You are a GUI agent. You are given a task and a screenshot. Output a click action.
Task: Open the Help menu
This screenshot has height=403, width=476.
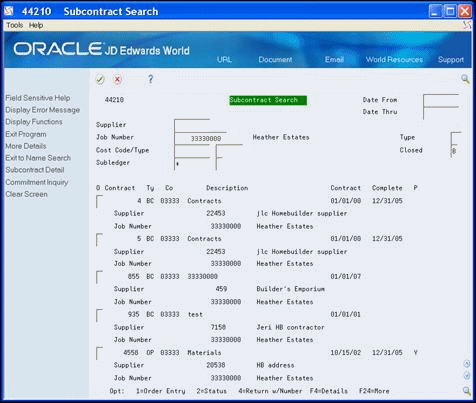[x=36, y=25]
